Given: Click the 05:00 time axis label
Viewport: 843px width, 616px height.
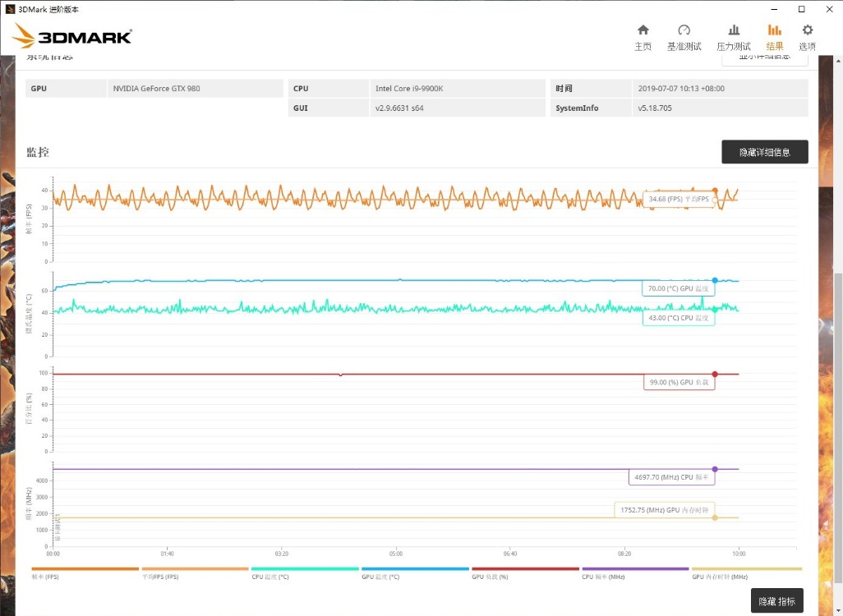Looking at the screenshot, I should pos(396,554).
